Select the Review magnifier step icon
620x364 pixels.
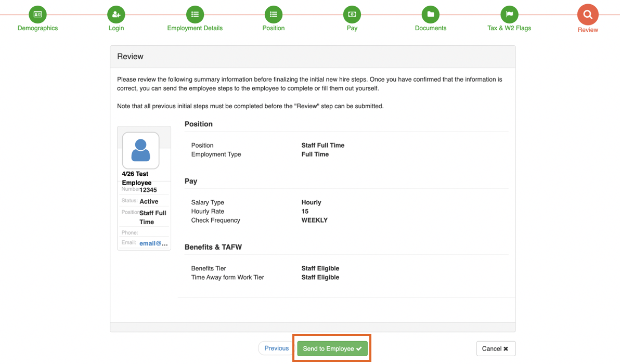point(587,15)
